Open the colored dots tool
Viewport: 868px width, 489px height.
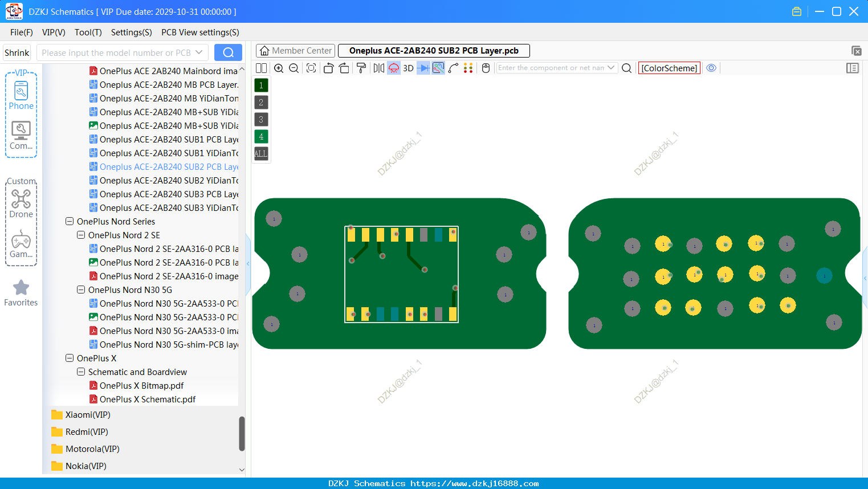click(x=468, y=68)
